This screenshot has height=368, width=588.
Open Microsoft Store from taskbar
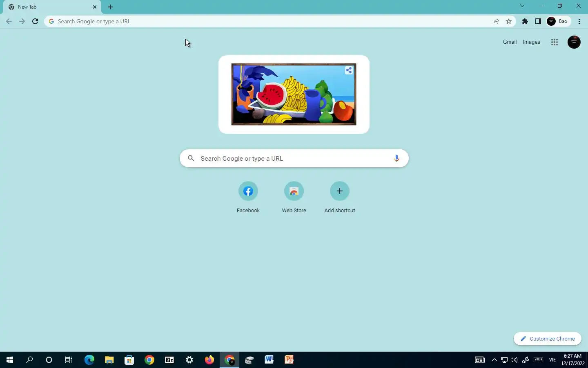129,360
